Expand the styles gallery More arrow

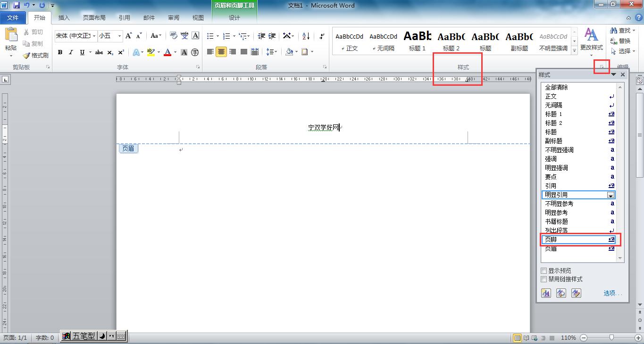pos(574,50)
